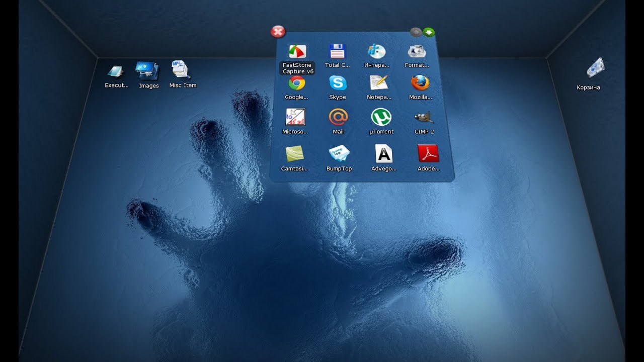Viewport: 644px width, 362px height.
Task: Open the Skype icon
Action: tap(338, 83)
